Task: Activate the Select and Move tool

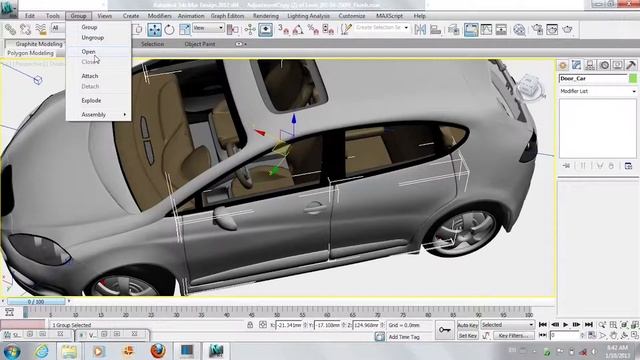Action: [154, 29]
